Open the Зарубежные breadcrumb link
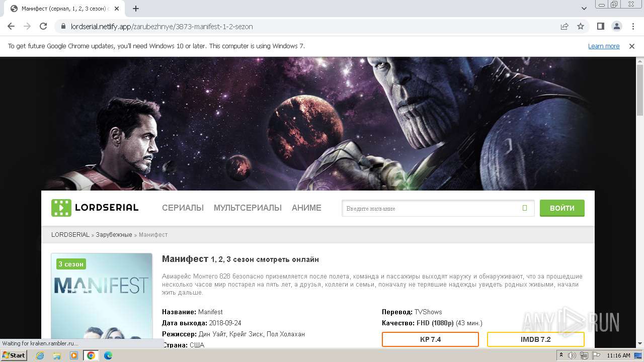This screenshot has height=362, width=644. click(114, 235)
